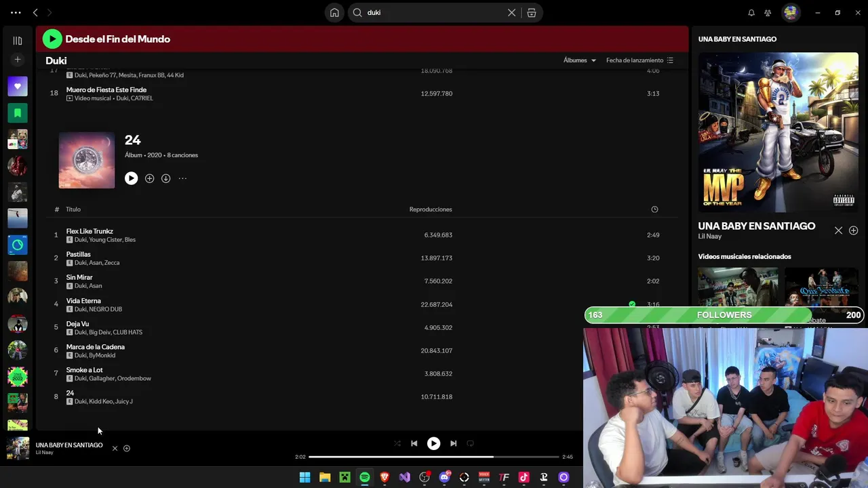Open File Explorer from the taskbar
Viewport: 868px width, 488px height.
(325, 478)
